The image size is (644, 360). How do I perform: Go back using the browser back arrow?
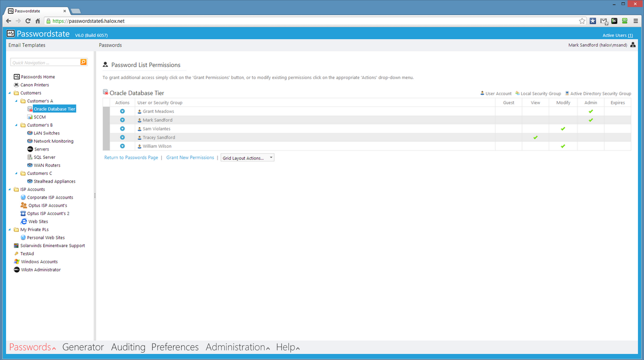coord(9,21)
